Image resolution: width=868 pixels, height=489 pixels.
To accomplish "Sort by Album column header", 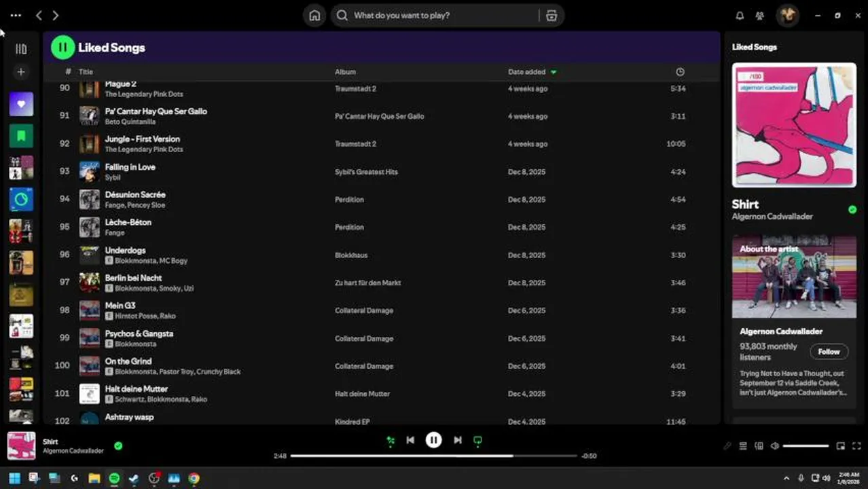I will click(x=345, y=72).
